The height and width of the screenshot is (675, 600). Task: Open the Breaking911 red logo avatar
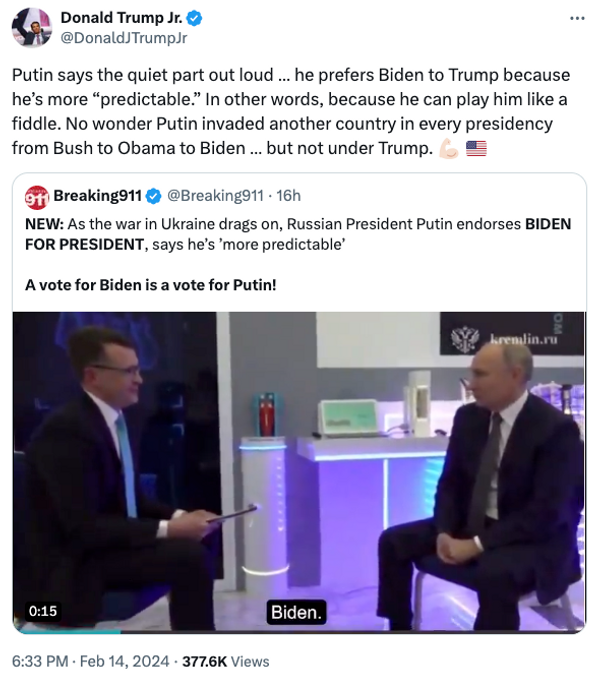37,197
